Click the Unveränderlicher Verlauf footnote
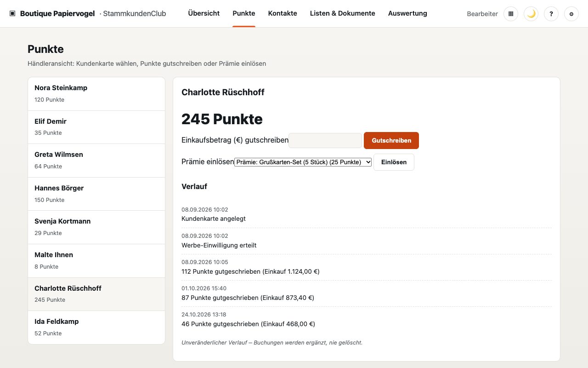This screenshot has height=368, width=588. (272, 343)
